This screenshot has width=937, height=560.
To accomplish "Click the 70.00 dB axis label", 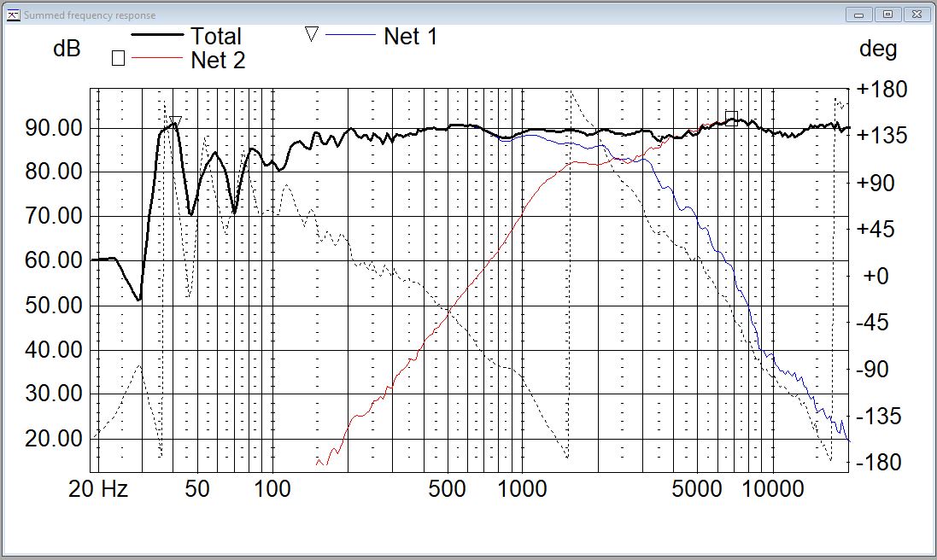I will (54, 216).
